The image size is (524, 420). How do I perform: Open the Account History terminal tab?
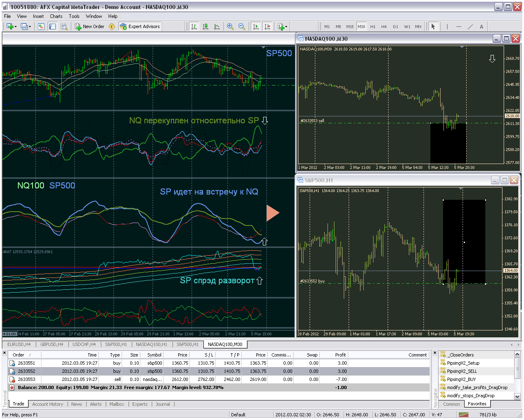click(x=48, y=404)
